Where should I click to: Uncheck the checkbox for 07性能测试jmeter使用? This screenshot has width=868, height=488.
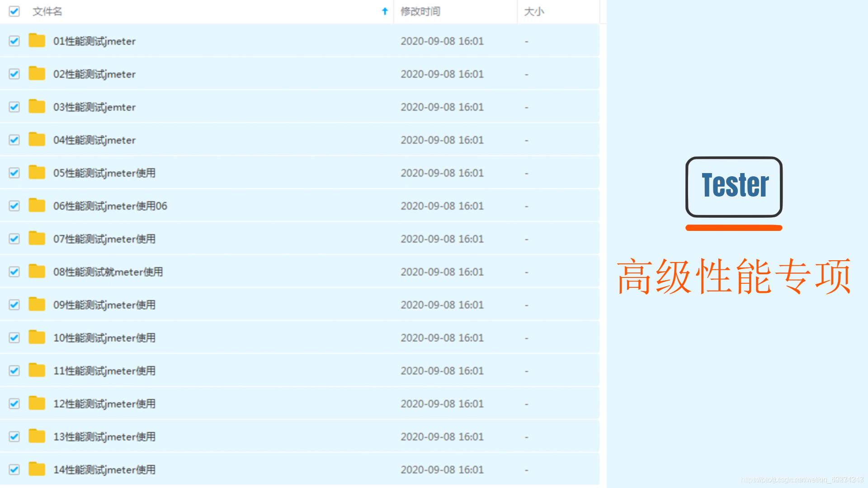click(14, 239)
